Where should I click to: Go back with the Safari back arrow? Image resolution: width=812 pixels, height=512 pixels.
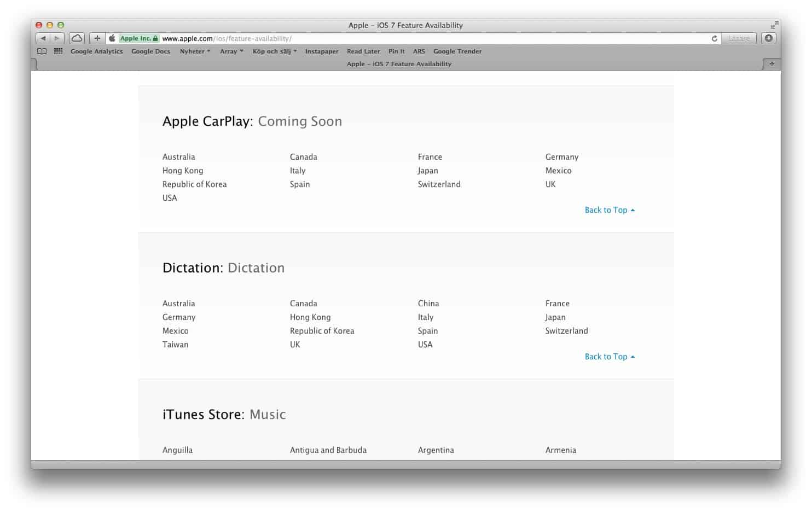click(x=43, y=38)
